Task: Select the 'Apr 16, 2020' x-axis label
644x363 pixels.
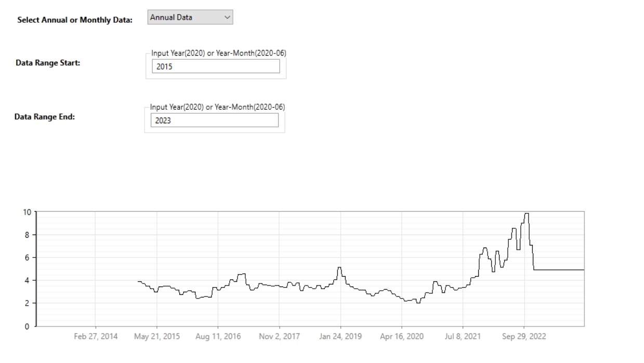Action: point(402,336)
